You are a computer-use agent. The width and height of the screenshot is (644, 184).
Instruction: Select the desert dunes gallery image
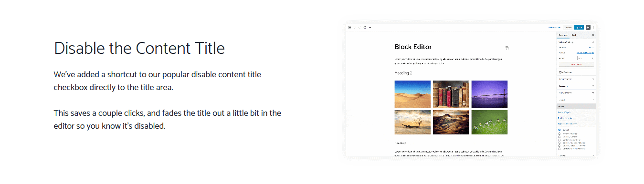(412, 94)
